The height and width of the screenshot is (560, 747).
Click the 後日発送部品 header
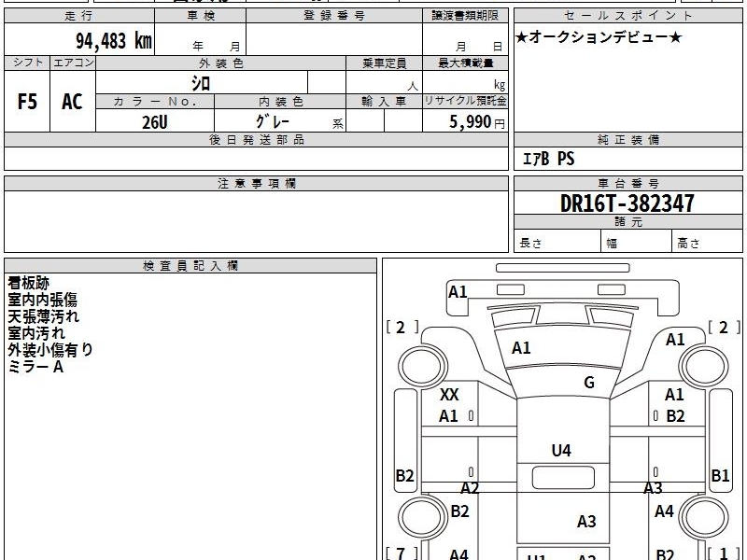pos(256,140)
